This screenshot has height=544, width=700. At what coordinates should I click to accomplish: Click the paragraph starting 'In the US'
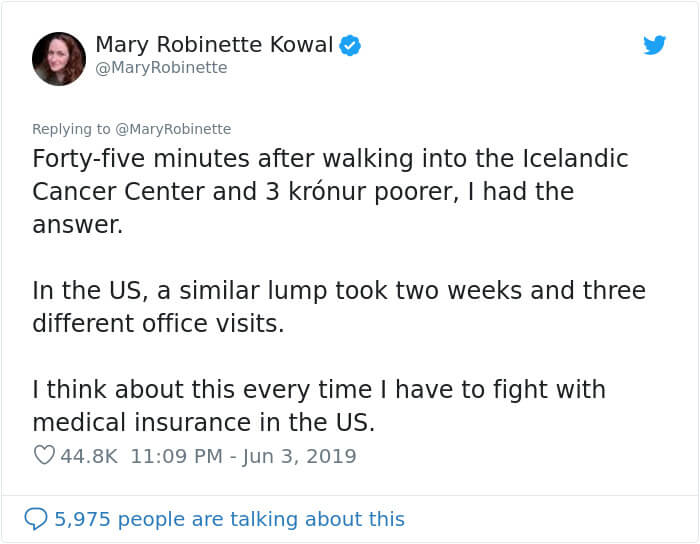click(x=339, y=307)
